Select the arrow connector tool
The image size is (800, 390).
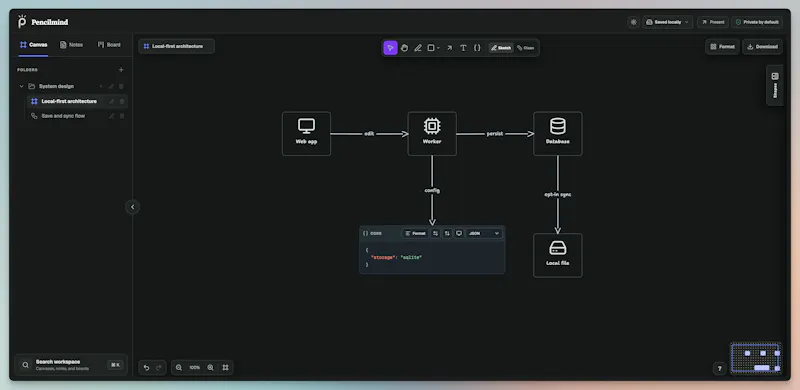(x=449, y=47)
